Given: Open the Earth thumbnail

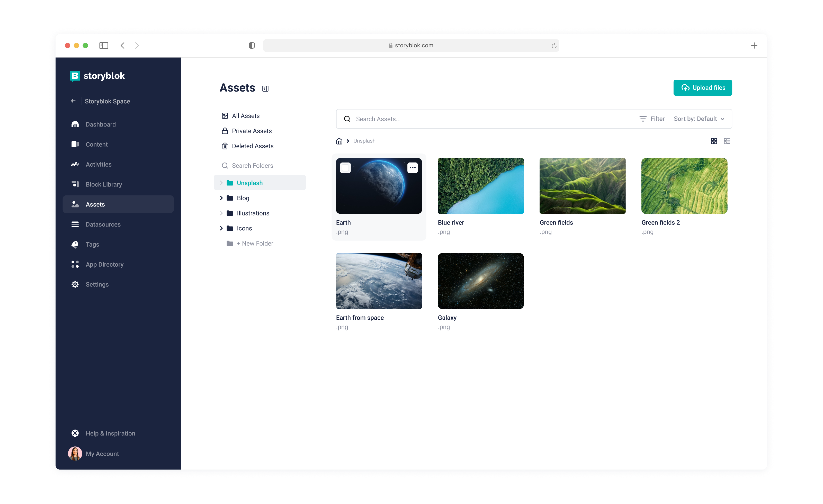Looking at the screenshot, I should [379, 186].
